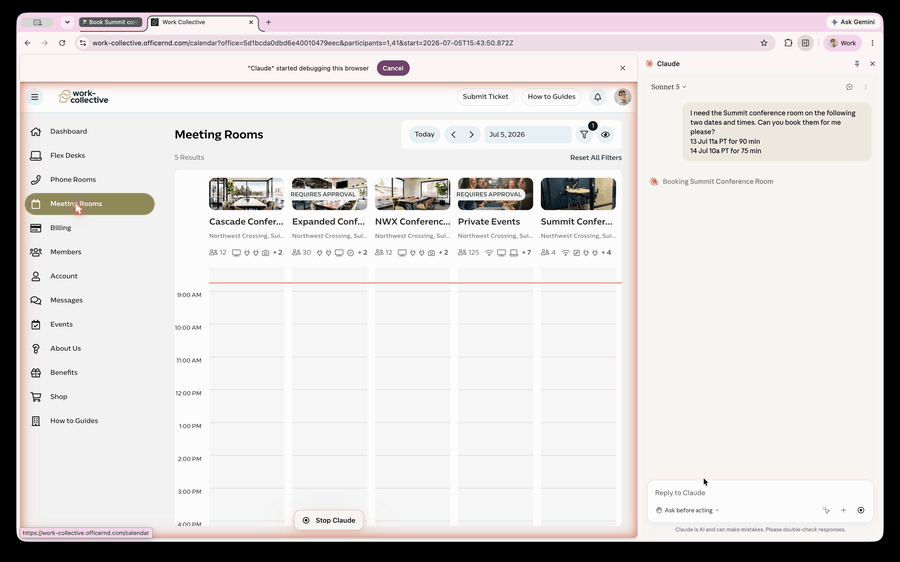Open Summit Conference room title
Screen dimensions: 900x562
pyautogui.click(x=577, y=222)
